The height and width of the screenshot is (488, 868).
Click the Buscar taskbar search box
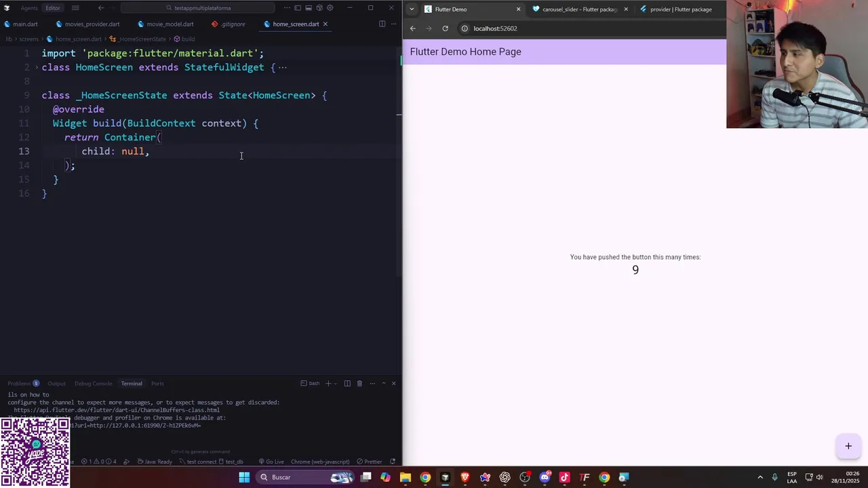click(307, 477)
